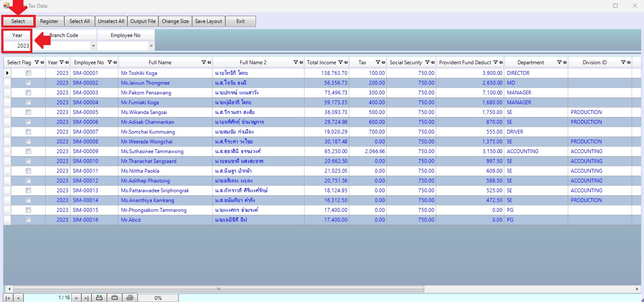Viewport: 644px width, 302px height.
Task: Tick the Select Flag checkbox for SIM-00001
Action: tap(28, 73)
